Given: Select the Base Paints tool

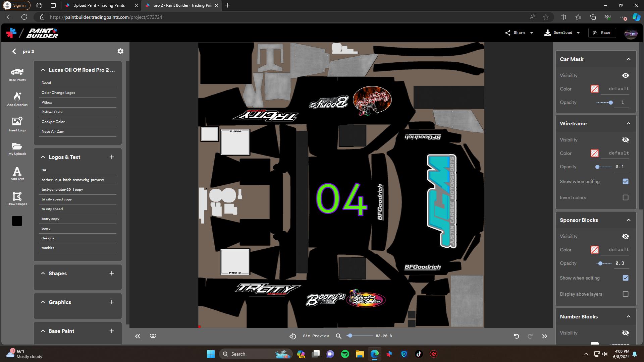Looking at the screenshot, I should pos(17,74).
